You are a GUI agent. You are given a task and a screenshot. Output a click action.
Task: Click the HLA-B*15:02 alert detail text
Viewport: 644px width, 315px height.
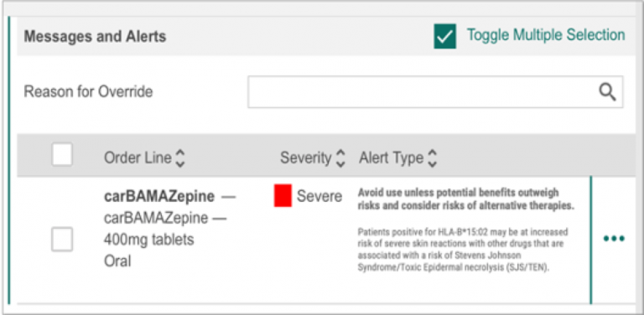coord(463,250)
